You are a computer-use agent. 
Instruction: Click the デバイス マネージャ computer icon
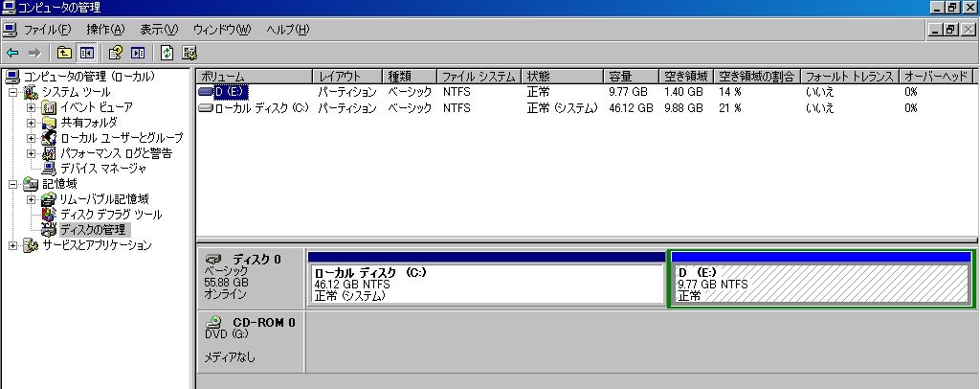(50, 169)
